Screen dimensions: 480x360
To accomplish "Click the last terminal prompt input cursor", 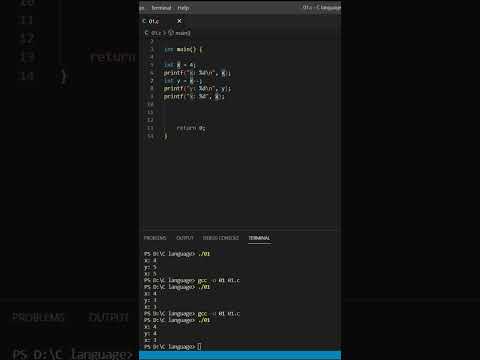I will pyautogui.click(x=199, y=347).
